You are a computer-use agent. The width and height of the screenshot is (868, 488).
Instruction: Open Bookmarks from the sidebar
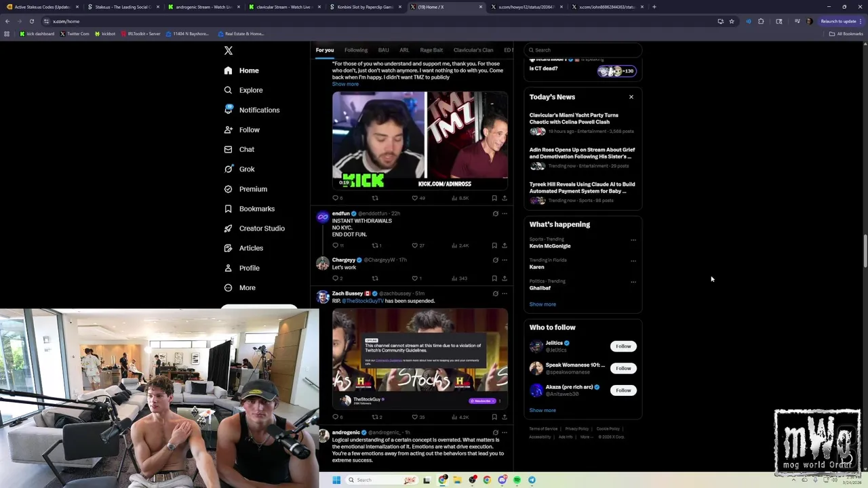click(x=249, y=209)
